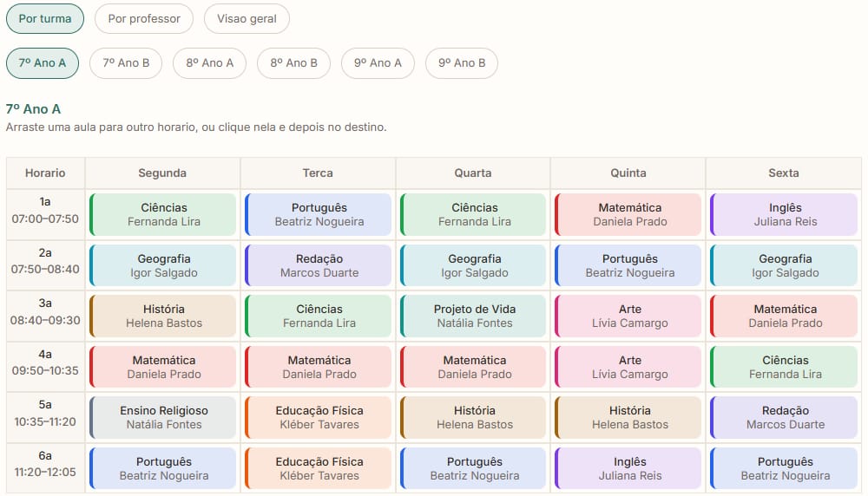Pick Segunda 3a História lesson
Screen dimensions: 868x496
pos(163,317)
